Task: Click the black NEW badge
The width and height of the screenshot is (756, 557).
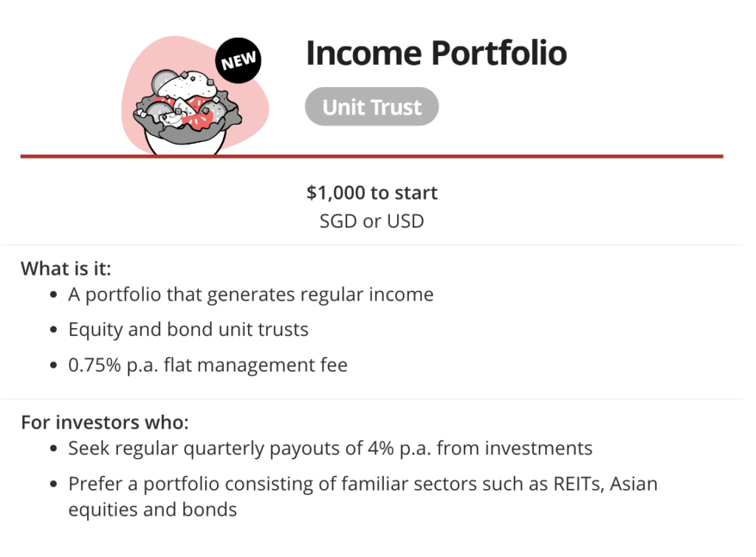Action: [x=238, y=61]
